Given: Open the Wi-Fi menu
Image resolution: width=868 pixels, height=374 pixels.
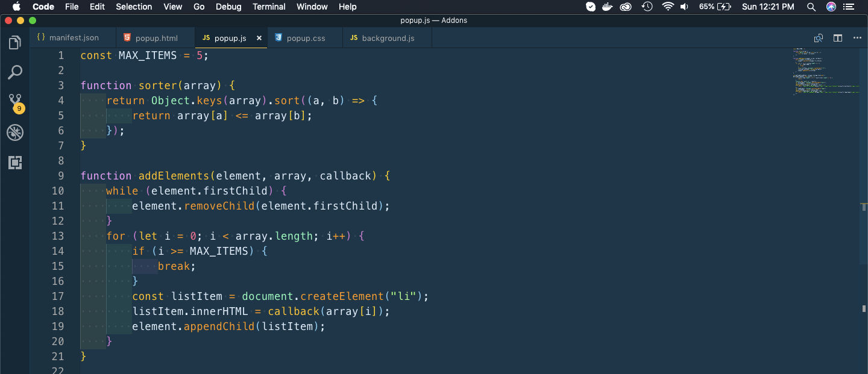Looking at the screenshot, I should tap(667, 7).
